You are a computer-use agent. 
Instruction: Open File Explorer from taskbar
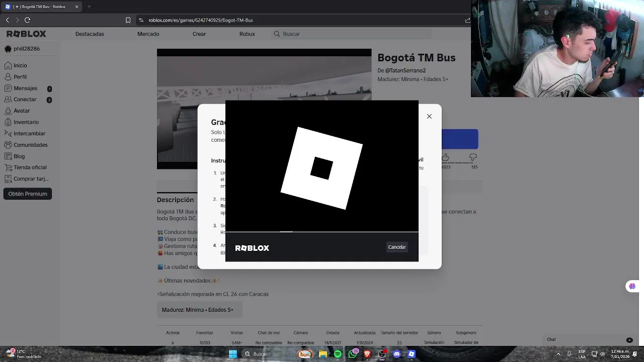coord(323,354)
